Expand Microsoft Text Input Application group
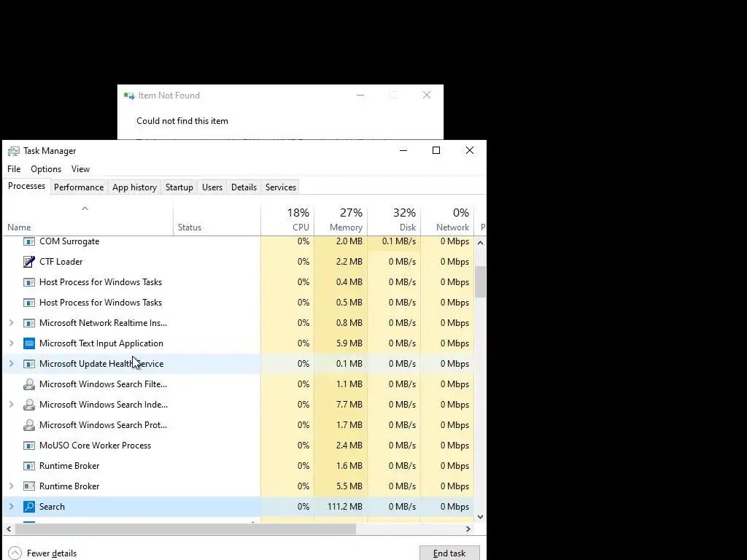Screen dimensions: 747x560 (x=12, y=343)
